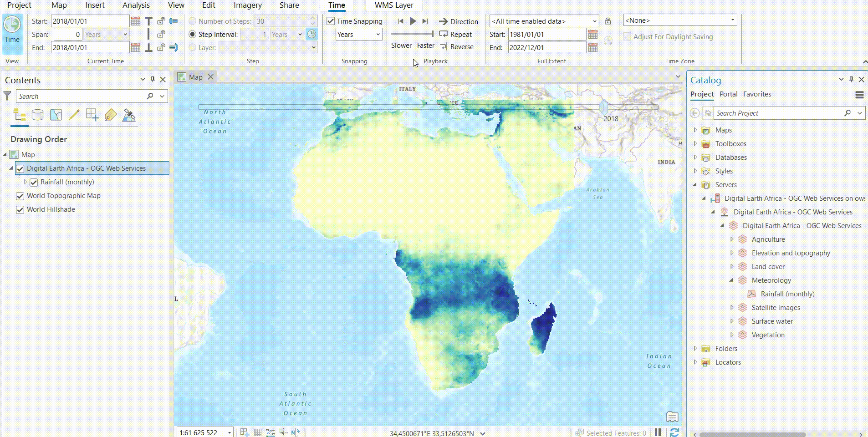868x437 pixels.
Task: Click the Step Forward playback icon
Action: click(425, 21)
